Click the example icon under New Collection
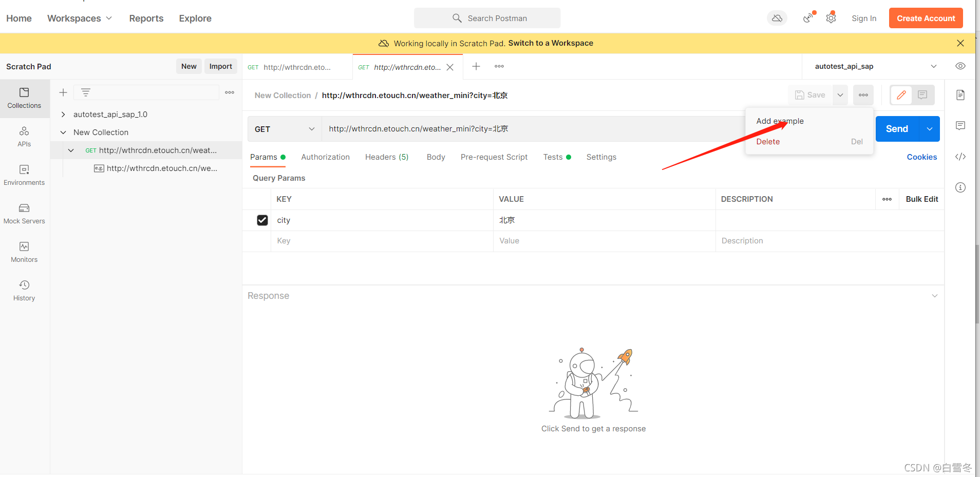The width and height of the screenshot is (980, 477). pos(99,168)
